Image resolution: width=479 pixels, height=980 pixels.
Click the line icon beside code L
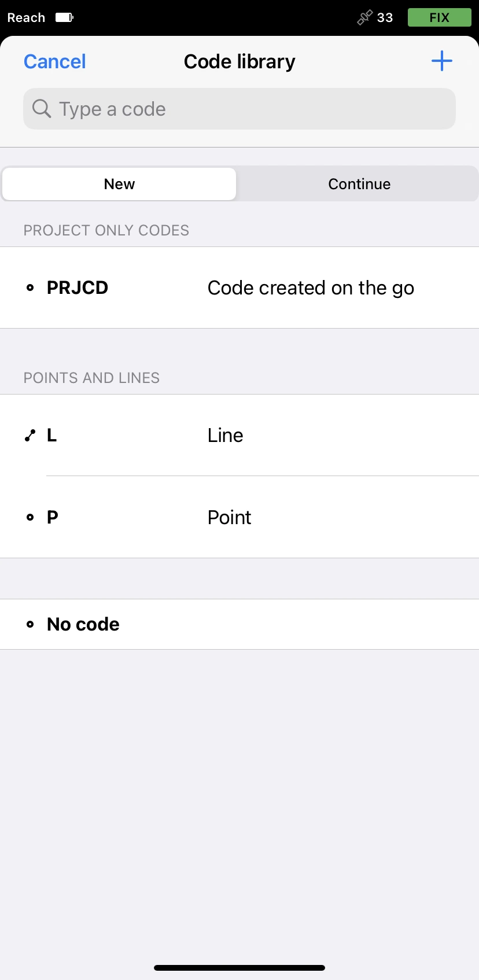[x=30, y=436]
